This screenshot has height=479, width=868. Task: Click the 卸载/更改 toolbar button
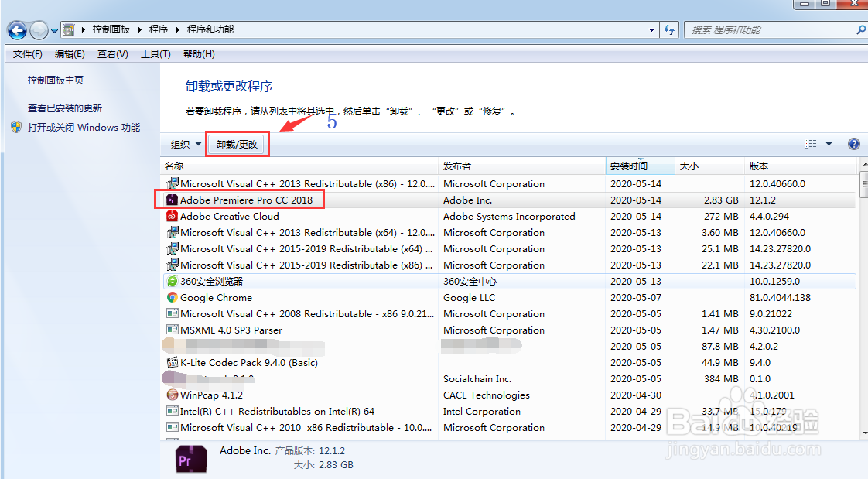(237, 145)
